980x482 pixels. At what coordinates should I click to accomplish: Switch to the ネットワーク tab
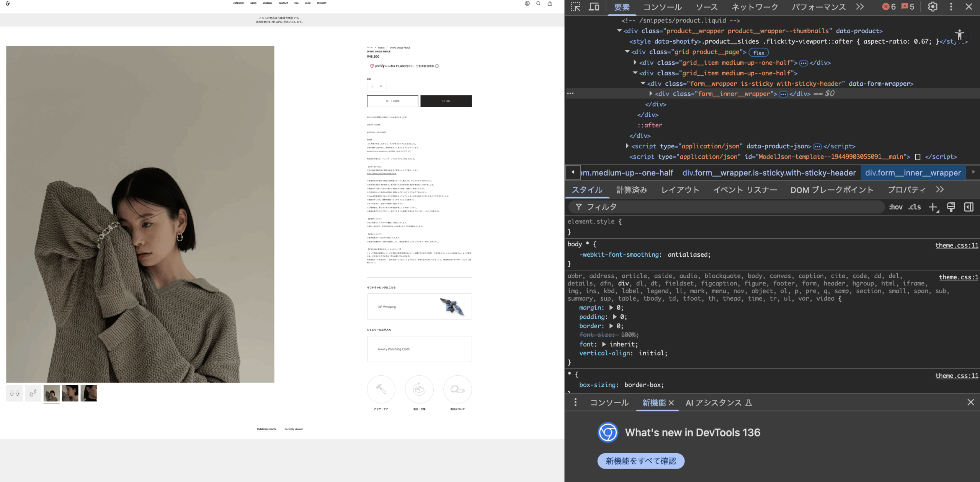755,7
